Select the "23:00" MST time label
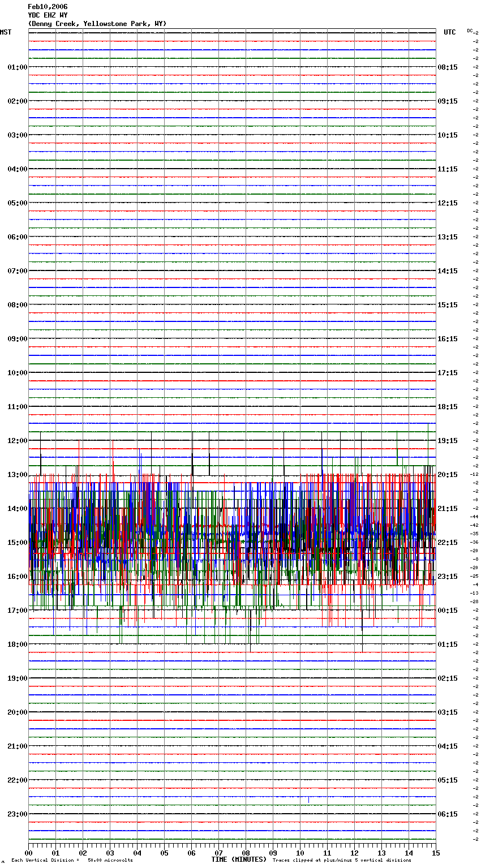Screen dimensions: 481x868 coord(18,814)
